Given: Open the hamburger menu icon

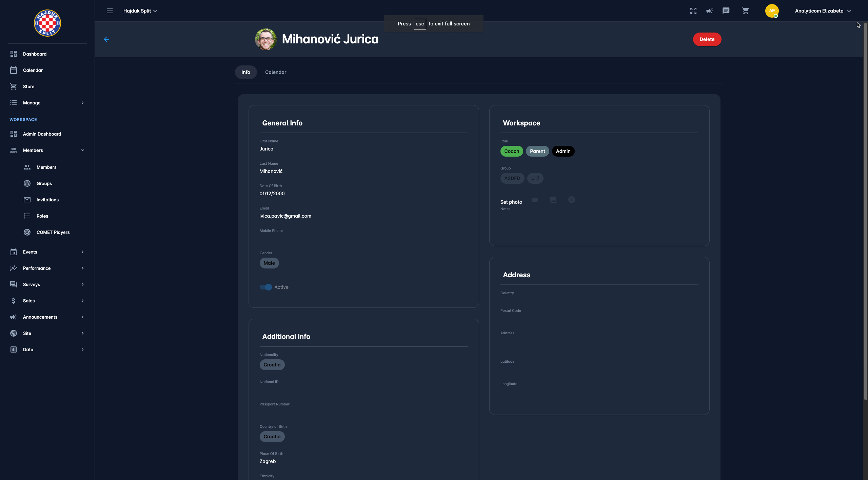Looking at the screenshot, I should coord(110,11).
